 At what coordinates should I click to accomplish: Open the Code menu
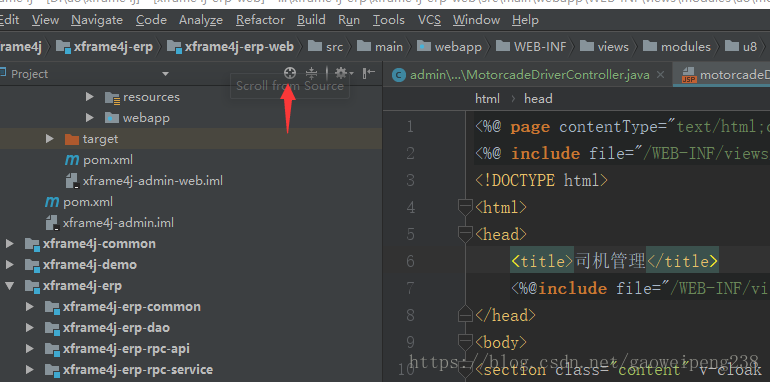pos(151,20)
